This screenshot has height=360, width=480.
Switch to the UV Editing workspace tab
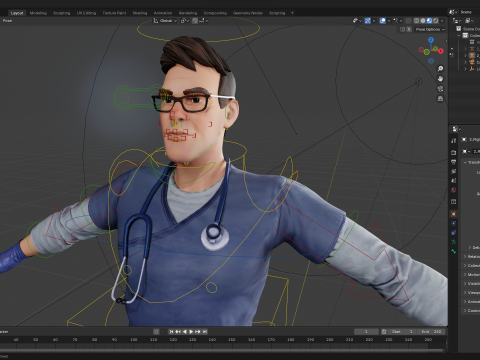[x=86, y=13]
